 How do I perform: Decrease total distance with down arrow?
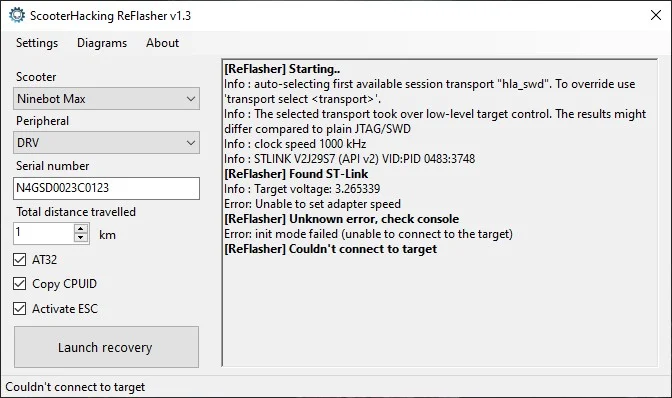81,238
